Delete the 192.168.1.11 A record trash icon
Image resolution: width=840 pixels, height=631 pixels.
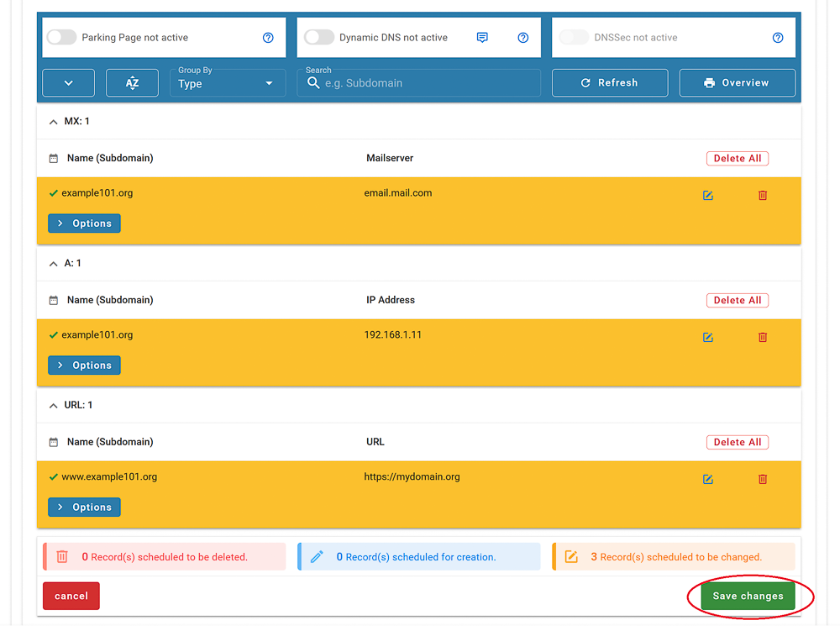point(763,337)
